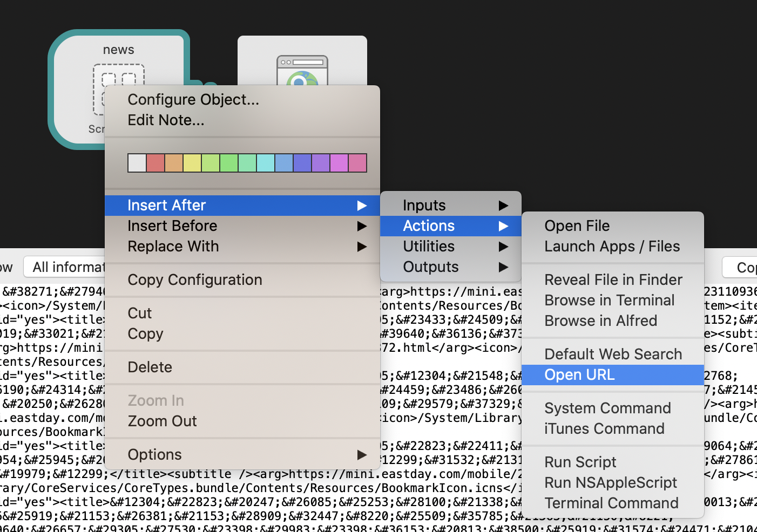
Task: Select Zoom Out in the context menu
Action: click(242, 421)
